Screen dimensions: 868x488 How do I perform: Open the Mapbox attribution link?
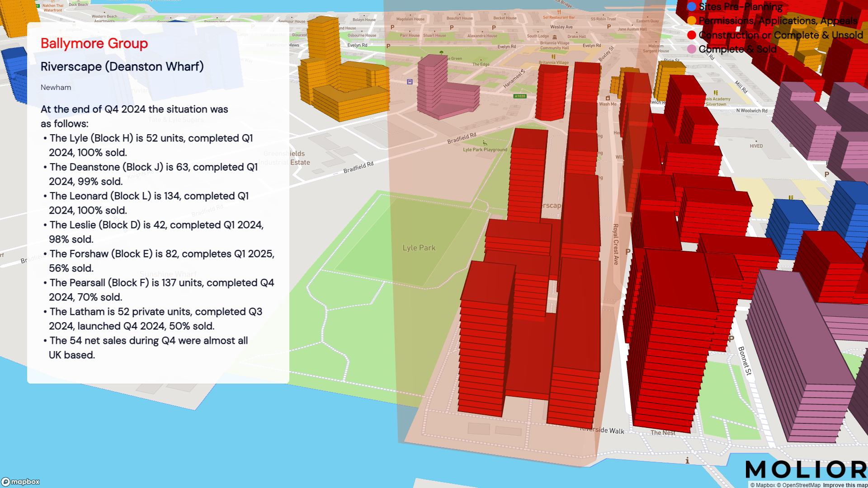click(763, 485)
